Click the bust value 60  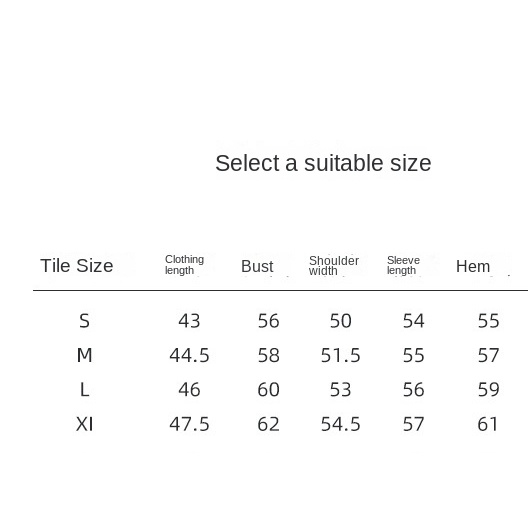point(268,390)
